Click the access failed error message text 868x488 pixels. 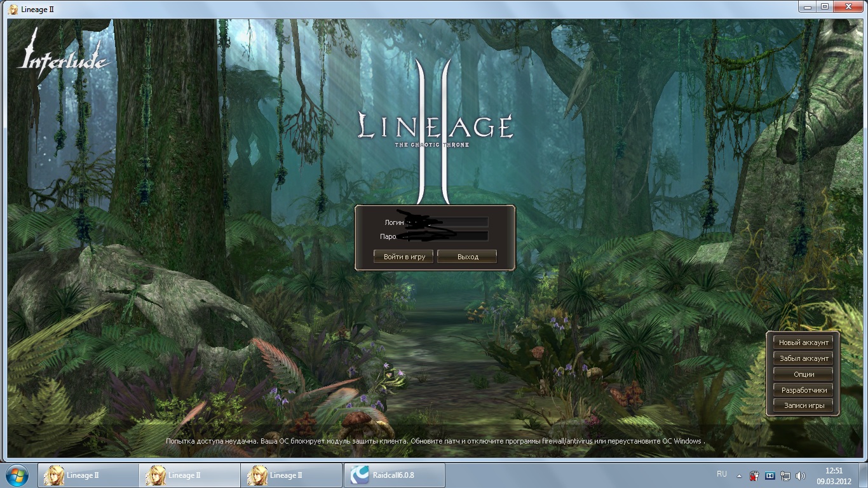(435, 440)
